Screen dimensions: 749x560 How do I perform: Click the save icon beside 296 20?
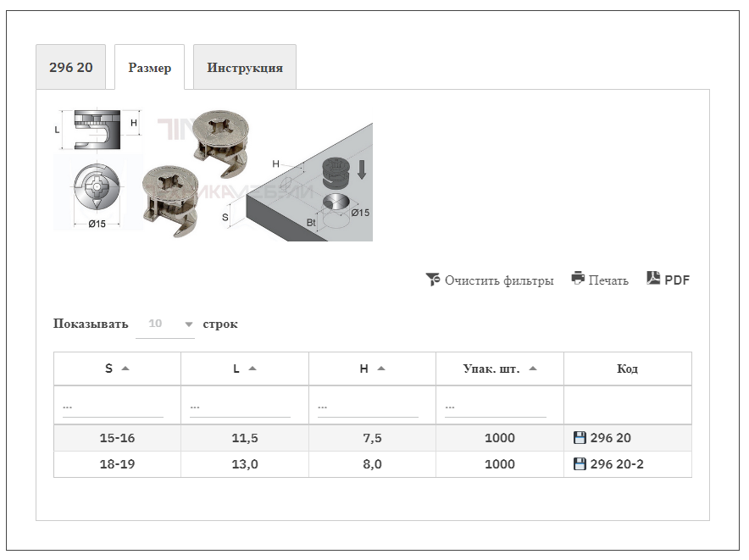(x=580, y=438)
